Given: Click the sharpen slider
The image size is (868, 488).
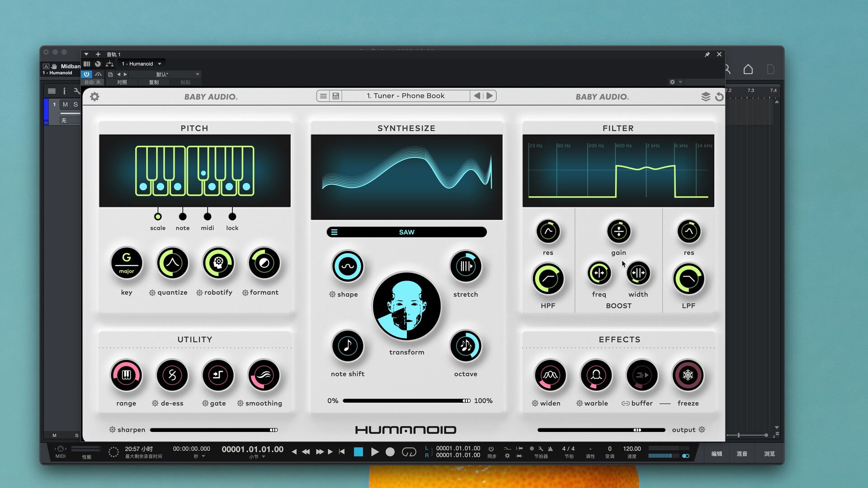Looking at the screenshot, I should pyautogui.click(x=214, y=430).
